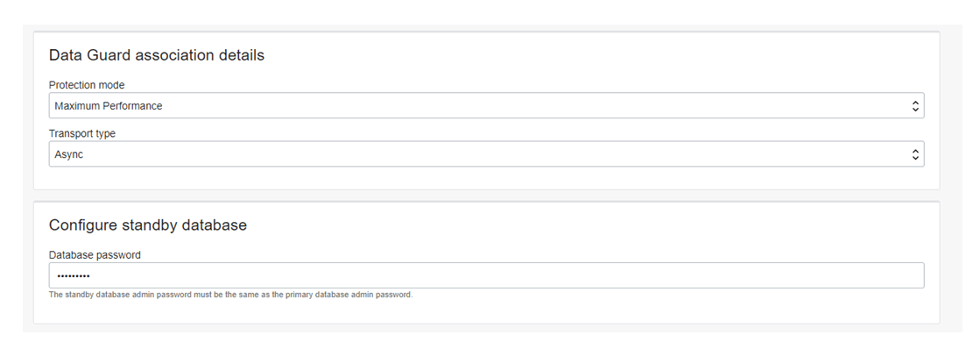The height and width of the screenshot is (342, 980).
Task: Click the up-down arrow icon beside Maximum Performance
Action: click(x=915, y=106)
